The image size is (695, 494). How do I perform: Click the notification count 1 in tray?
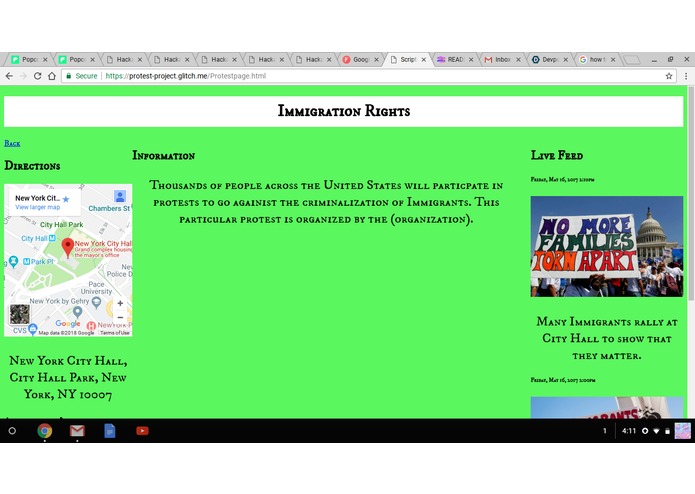(x=605, y=431)
